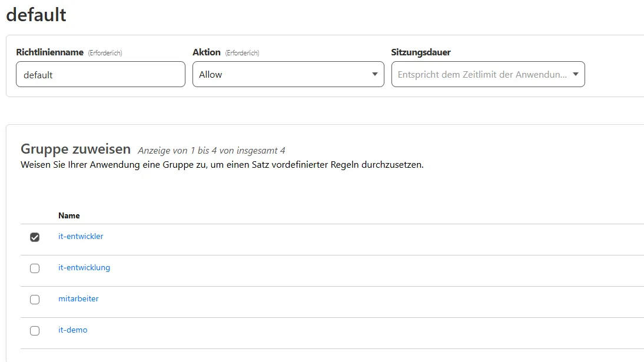This screenshot has height=362, width=644.
Task: Click the Name column header
Action: tap(69, 215)
